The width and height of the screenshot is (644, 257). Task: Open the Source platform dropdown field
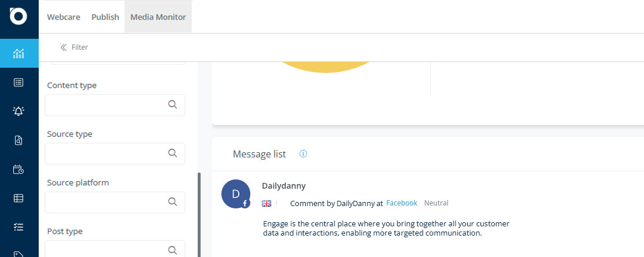[x=115, y=202]
